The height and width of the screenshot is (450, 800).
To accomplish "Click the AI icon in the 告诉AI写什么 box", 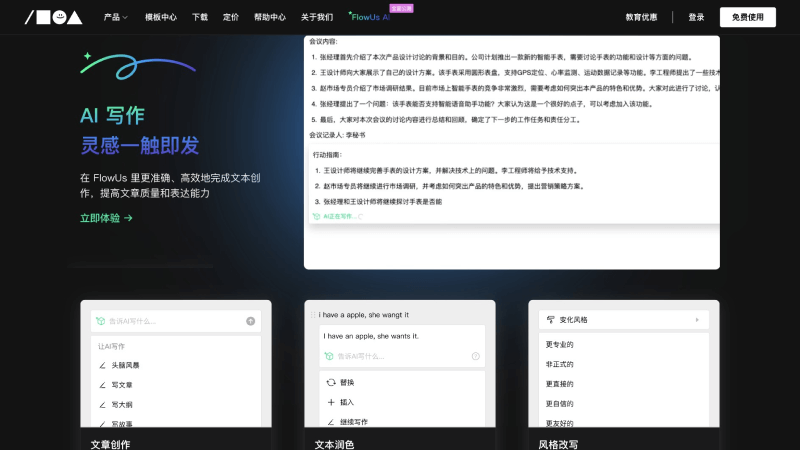I will 100,321.
